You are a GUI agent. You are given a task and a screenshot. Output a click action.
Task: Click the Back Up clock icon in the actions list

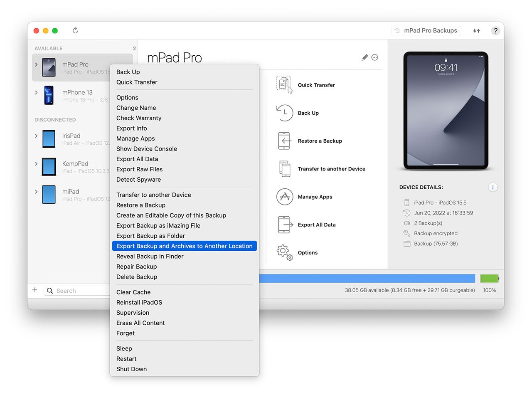tap(285, 113)
